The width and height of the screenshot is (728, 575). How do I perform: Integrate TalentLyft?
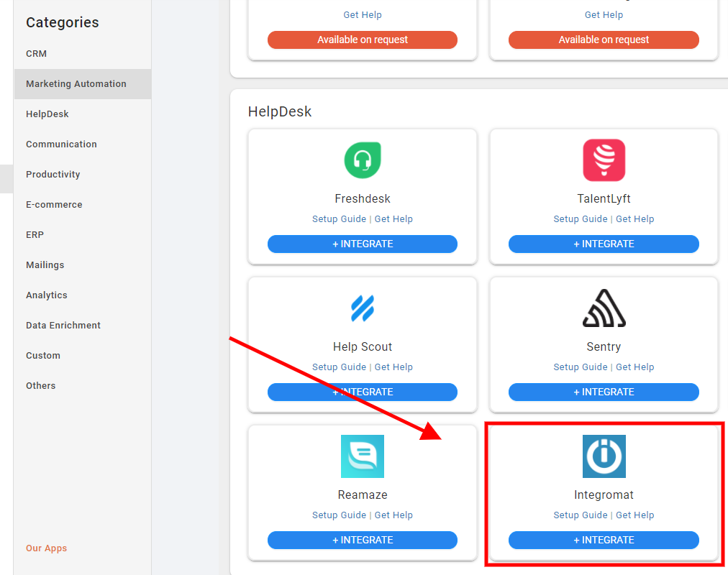click(604, 244)
